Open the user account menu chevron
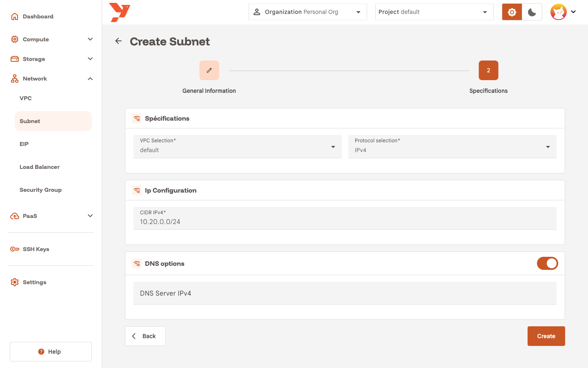Screen dimensions: 588x368 pyautogui.click(x=573, y=12)
